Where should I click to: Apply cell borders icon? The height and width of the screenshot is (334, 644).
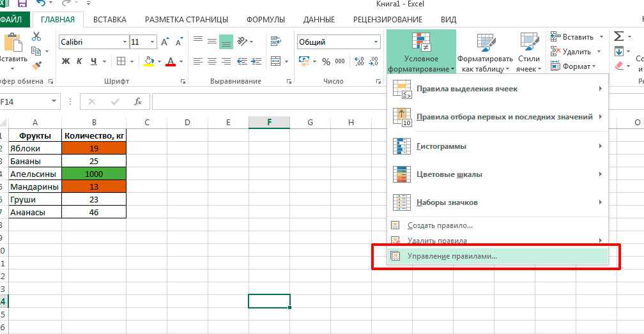(x=121, y=61)
